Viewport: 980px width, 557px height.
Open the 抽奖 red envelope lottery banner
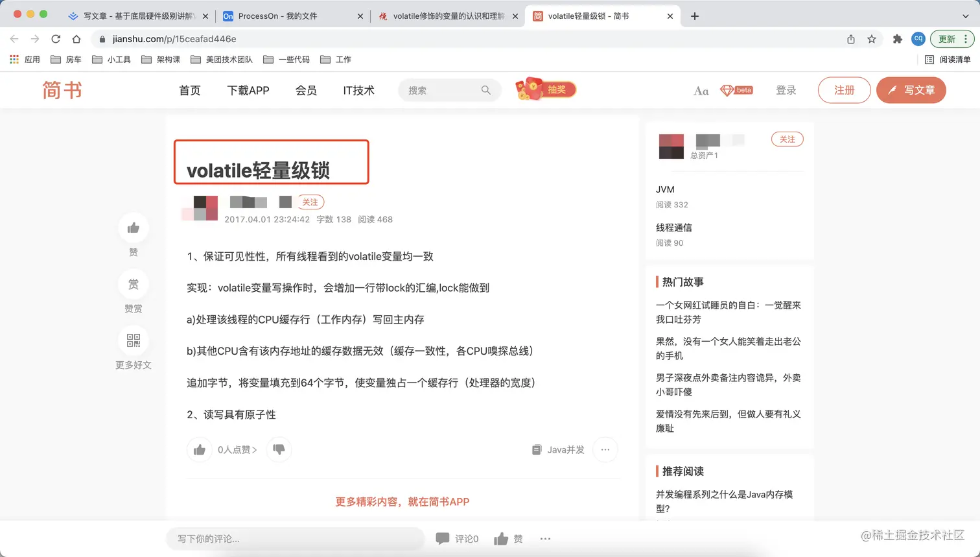(x=546, y=89)
